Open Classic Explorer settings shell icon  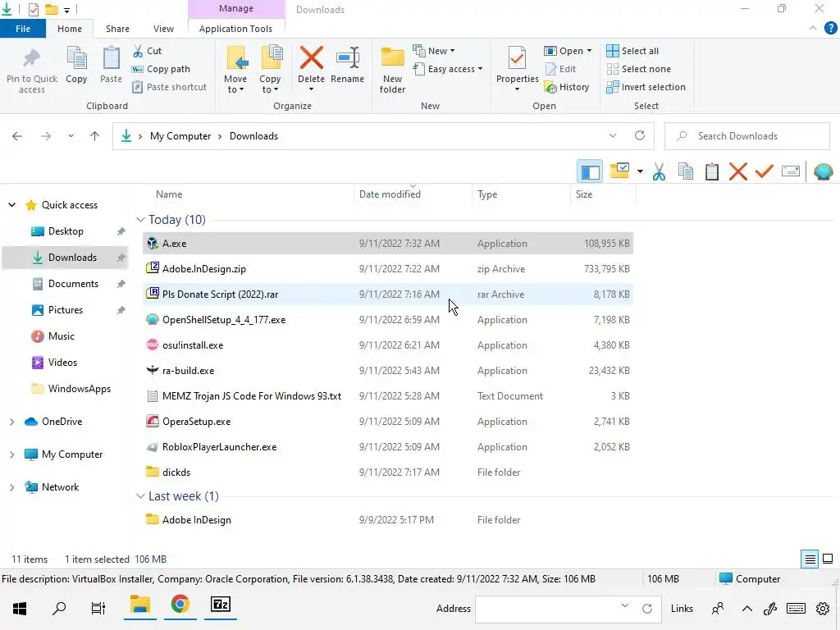coord(823,172)
